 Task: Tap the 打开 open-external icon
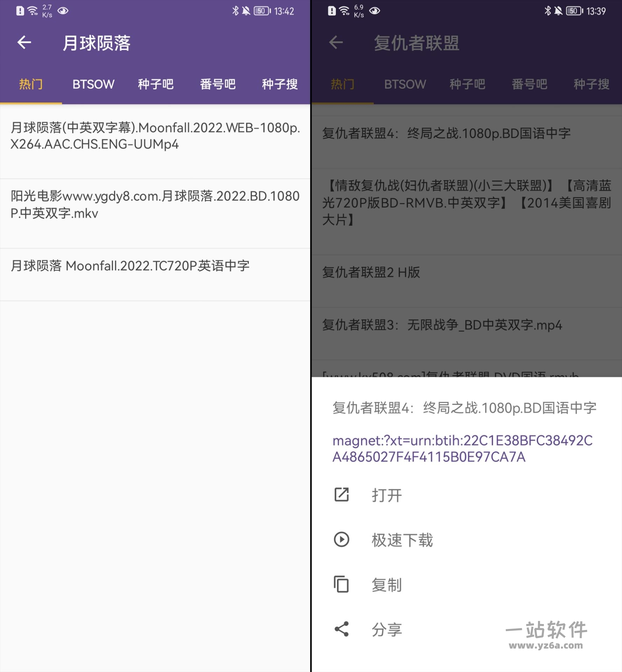point(341,495)
